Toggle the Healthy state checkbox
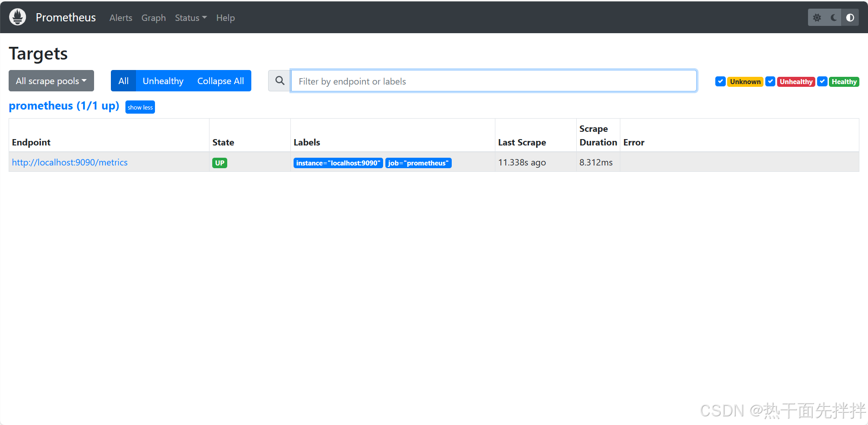This screenshot has width=868, height=425. [x=822, y=81]
